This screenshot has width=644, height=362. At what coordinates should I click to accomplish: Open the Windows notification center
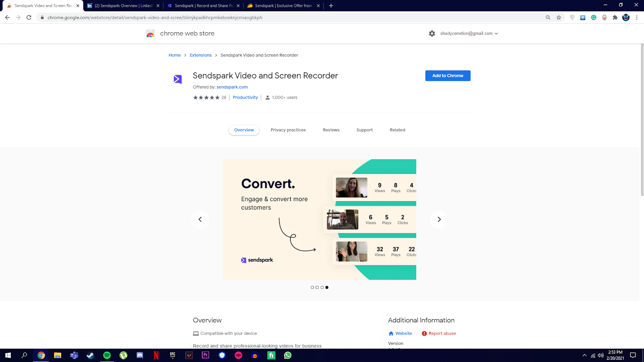click(633, 355)
